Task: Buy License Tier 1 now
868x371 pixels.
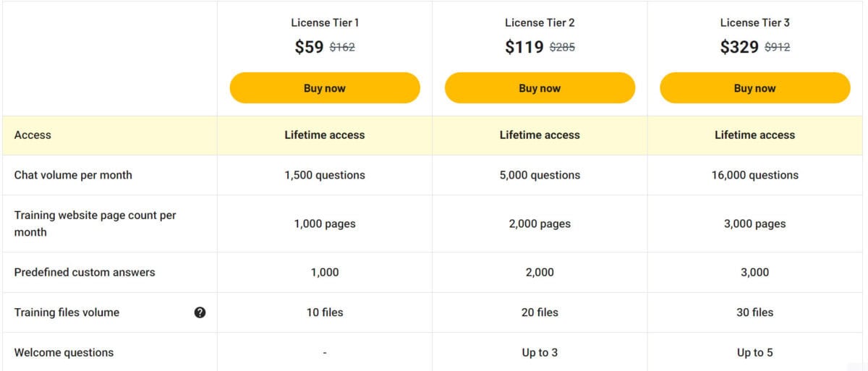Action: 325,88
